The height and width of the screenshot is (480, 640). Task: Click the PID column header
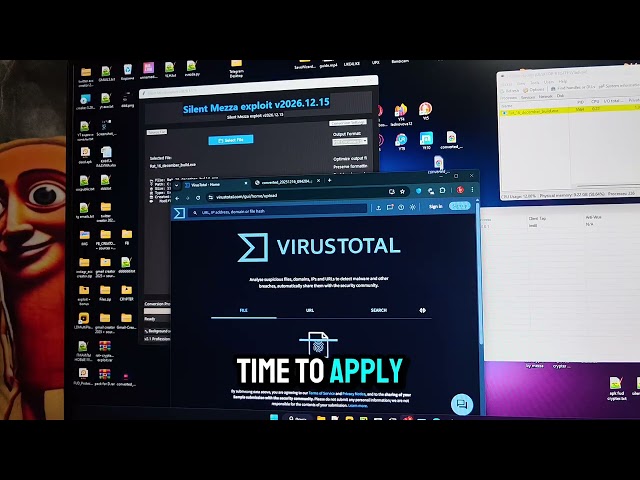tap(580, 102)
